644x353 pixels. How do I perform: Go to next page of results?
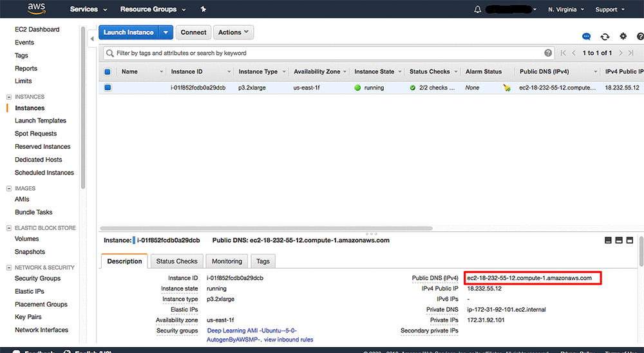(x=621, y=53)
